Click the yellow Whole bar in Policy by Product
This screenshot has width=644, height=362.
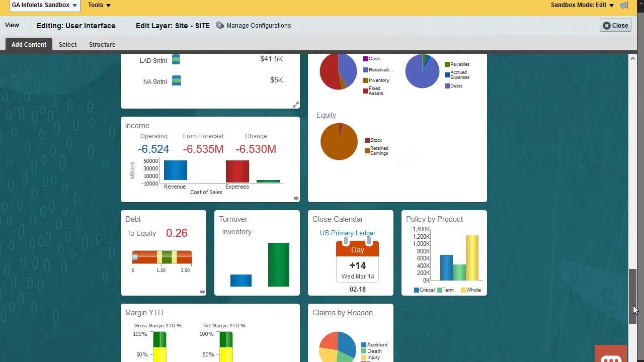(472, 258)
